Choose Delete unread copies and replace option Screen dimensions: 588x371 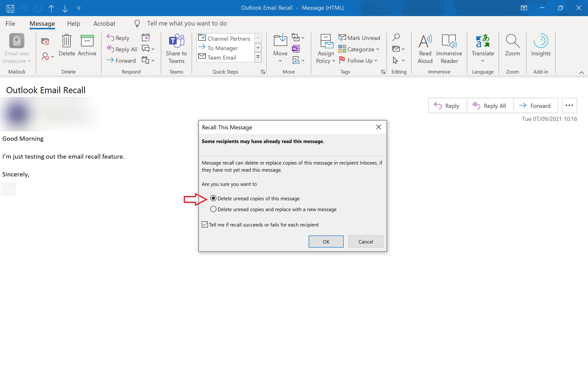213,209
